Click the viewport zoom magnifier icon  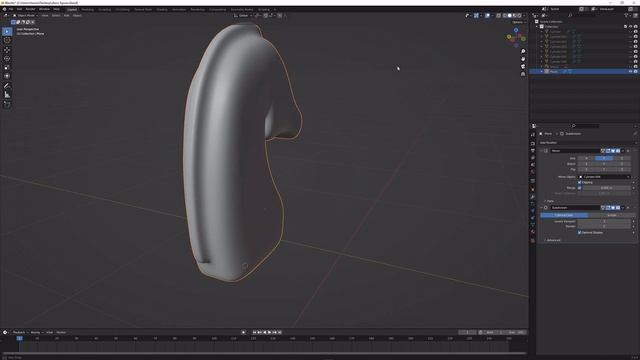pos(523,51)
